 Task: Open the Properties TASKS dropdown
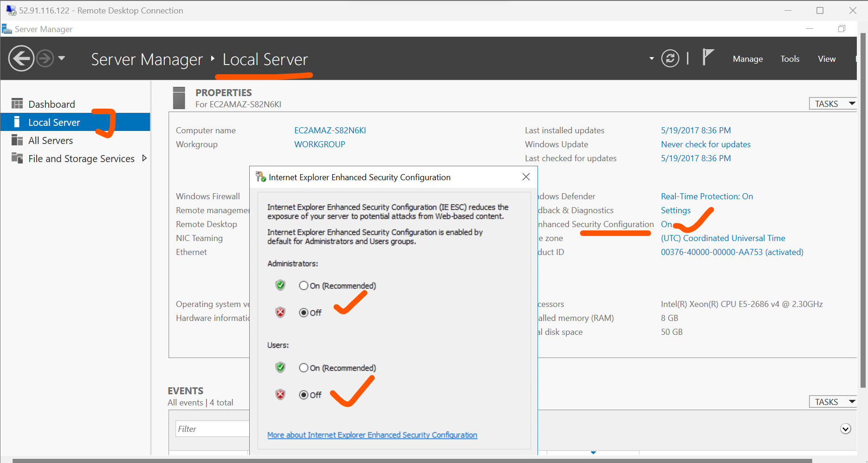pos(833,104)
